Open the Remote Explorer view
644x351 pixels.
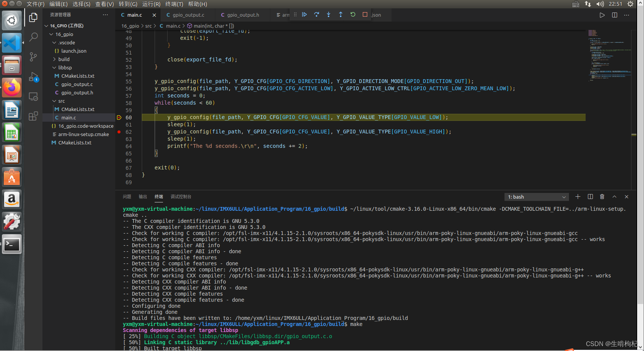[33, 97]
